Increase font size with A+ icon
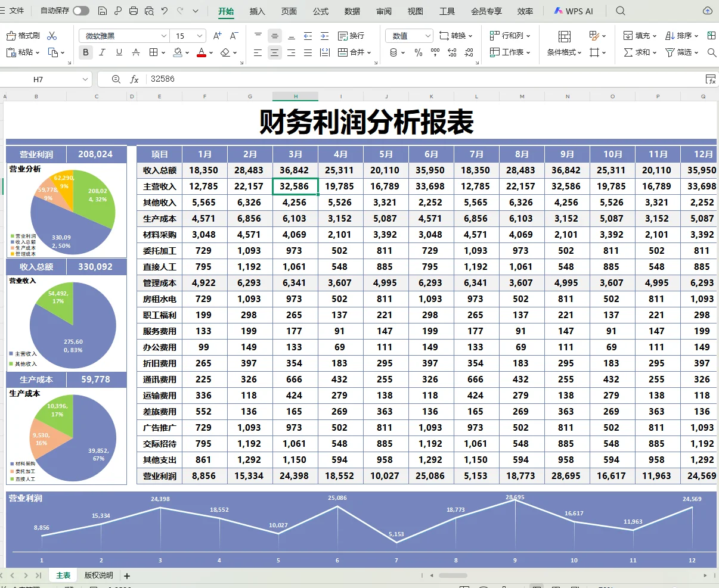This screenshot has width=719, height=588. point(218,36)
